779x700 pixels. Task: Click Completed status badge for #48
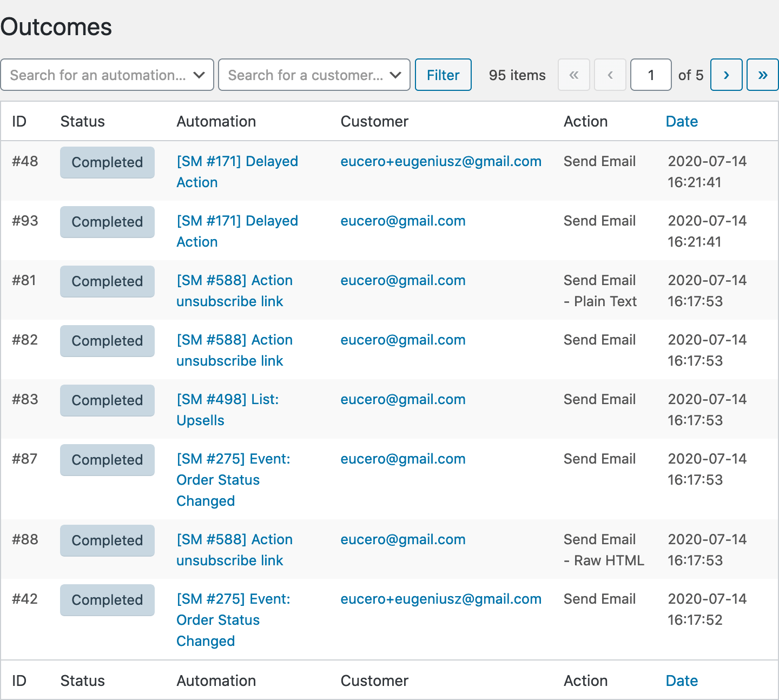click(107, 162)
